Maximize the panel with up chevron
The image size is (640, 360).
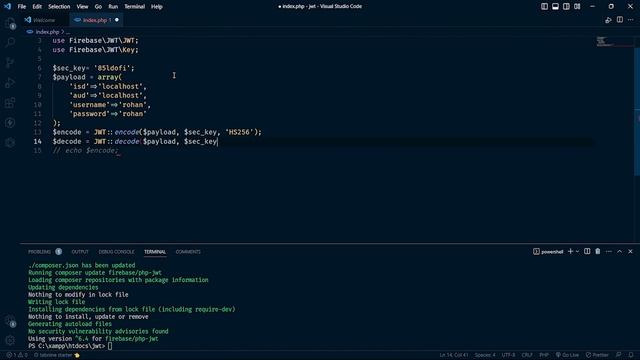click(620, 251)
